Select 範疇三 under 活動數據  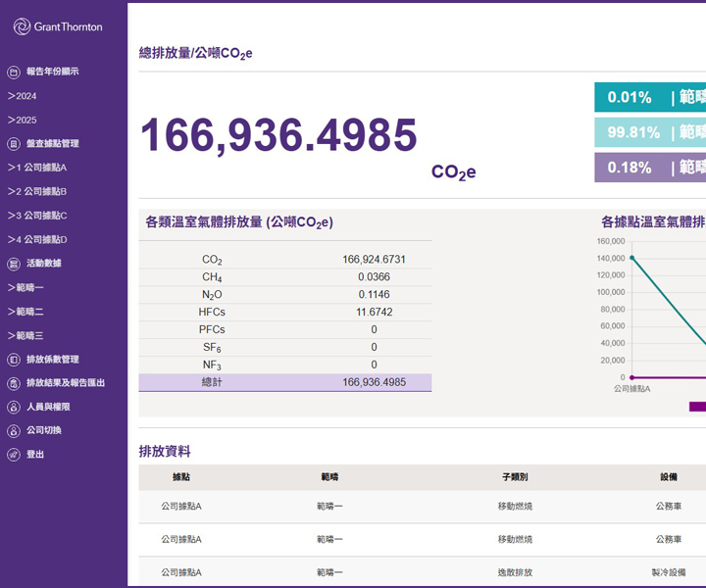(x=26, y=335)
